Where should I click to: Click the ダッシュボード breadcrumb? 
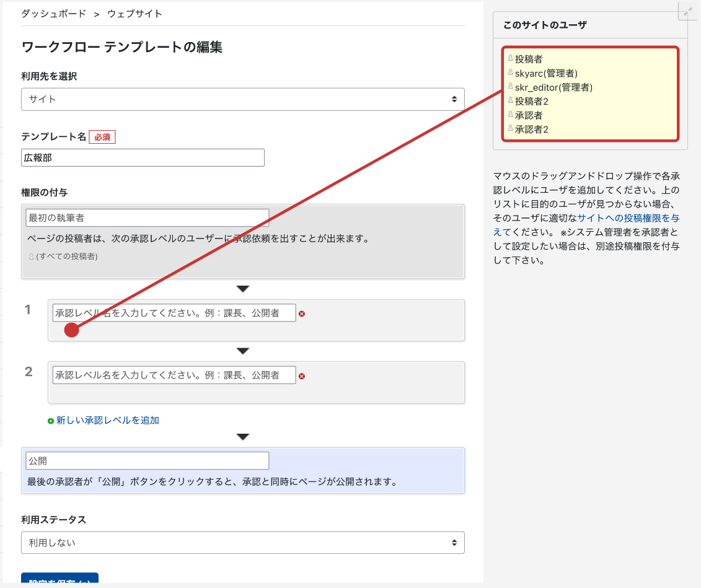54,14
